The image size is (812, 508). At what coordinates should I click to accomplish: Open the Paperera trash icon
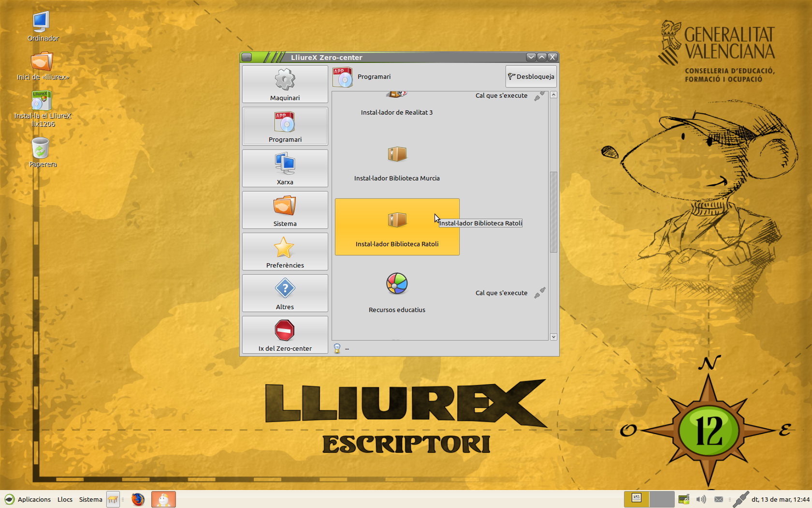[x=40, y=148]
